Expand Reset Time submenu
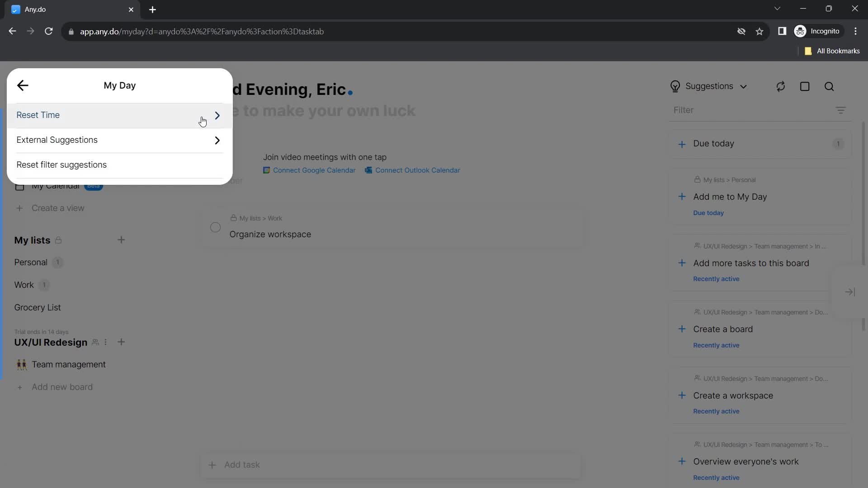 pyautogui.click(x=217, y=115)
